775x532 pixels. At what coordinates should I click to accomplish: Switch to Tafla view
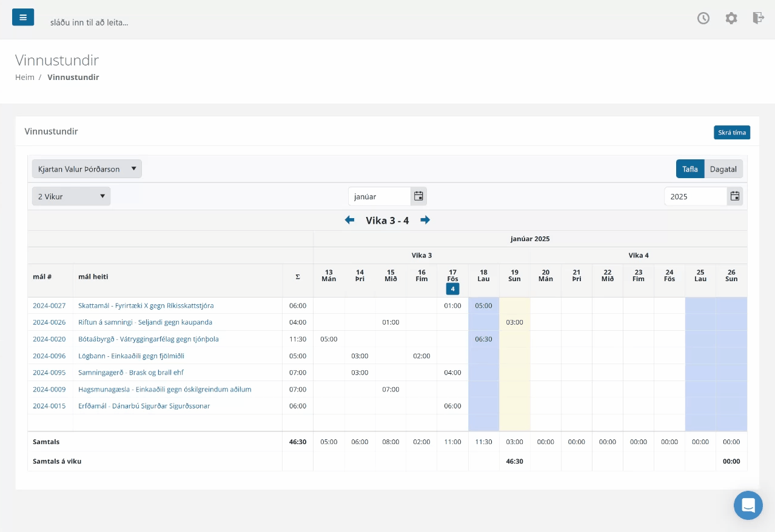[x=690, y=169]
